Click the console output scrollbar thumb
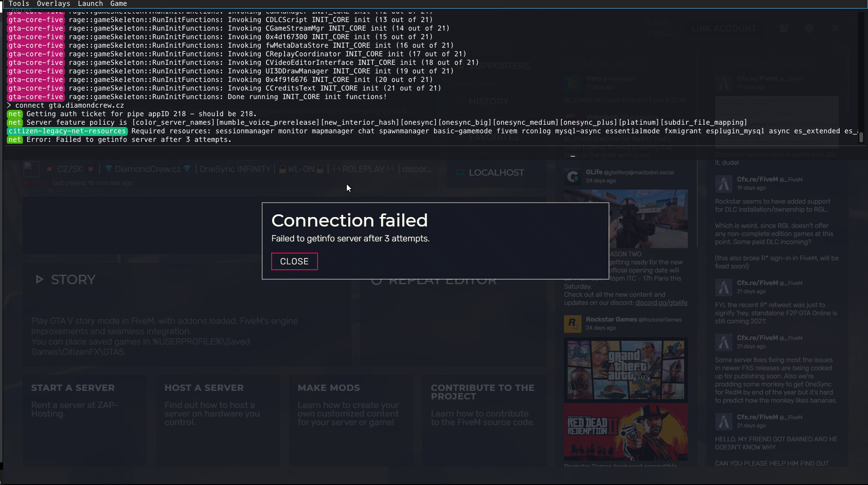Viewport: 868px width, 485px height. coord(861,137)
